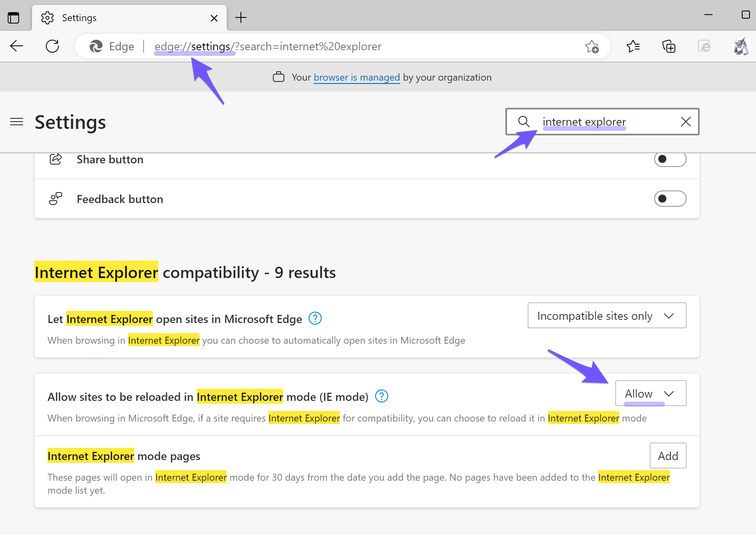Open Collections

point(668,47)
